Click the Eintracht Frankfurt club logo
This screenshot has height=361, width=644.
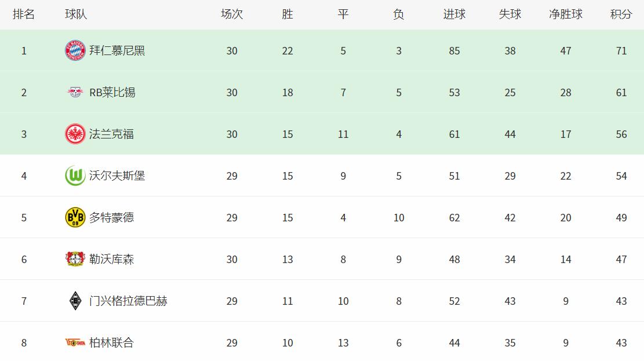(x=75, y=134)
